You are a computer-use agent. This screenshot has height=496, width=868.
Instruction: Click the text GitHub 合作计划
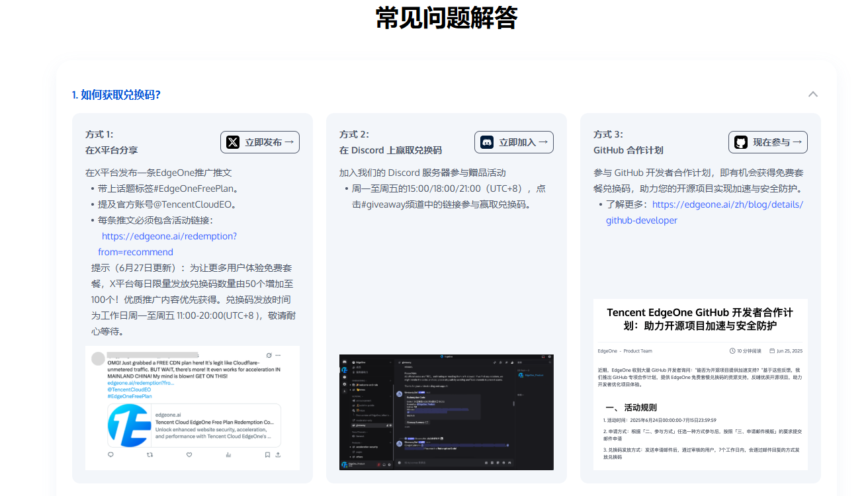(629, 150)
